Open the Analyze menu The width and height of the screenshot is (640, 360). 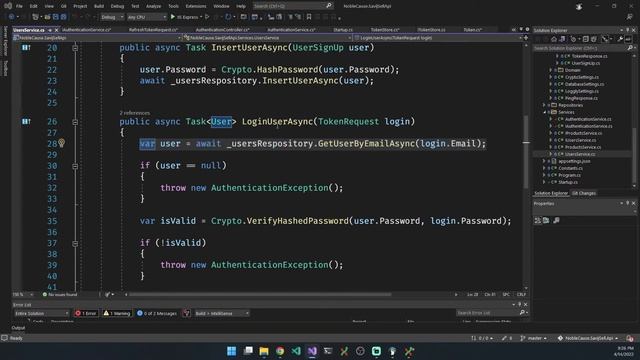tap(153, 6)
